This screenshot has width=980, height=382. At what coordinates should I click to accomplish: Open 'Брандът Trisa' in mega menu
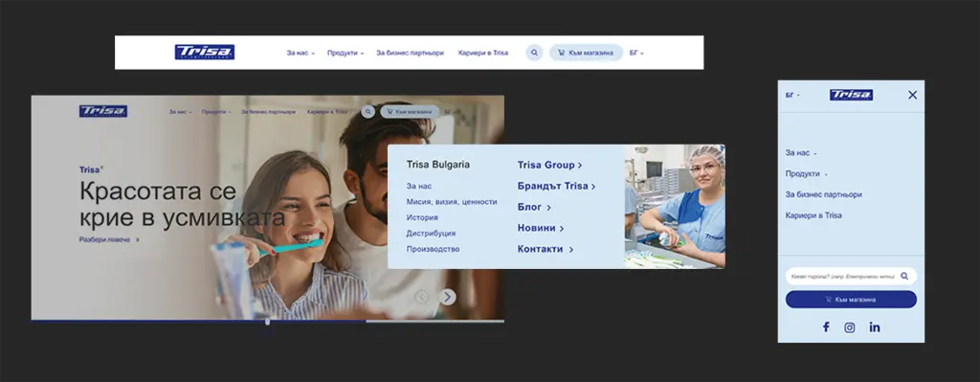click(556, 187)
